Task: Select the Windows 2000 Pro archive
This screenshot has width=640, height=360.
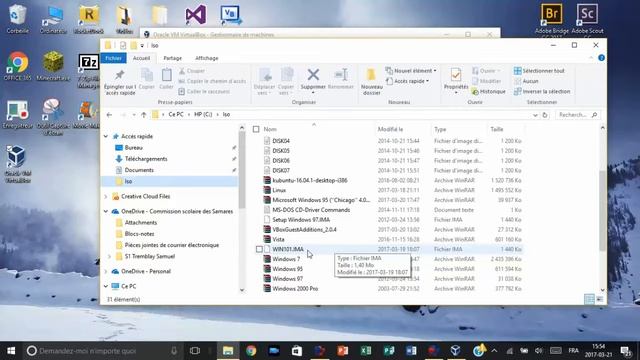Action: (x=295, y=289)
